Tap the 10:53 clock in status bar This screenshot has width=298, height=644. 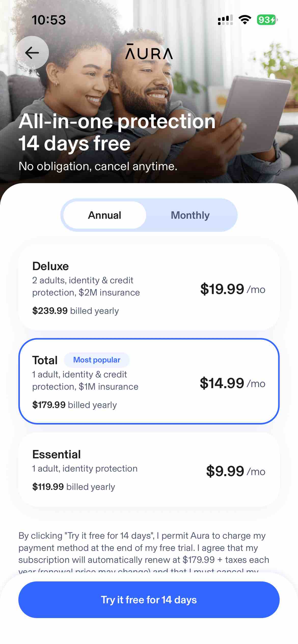(x=49, y=20)
